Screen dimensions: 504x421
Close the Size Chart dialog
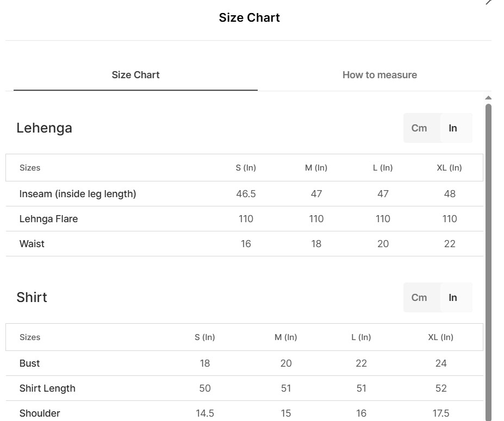tap(489, 2)
